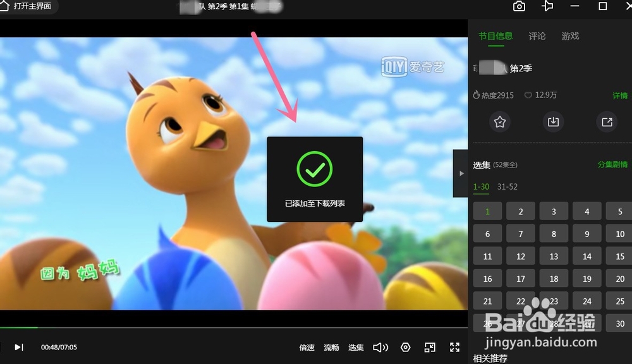
Task: Open the 倍速 playback speed menu
Action: (x=307, y=348)
